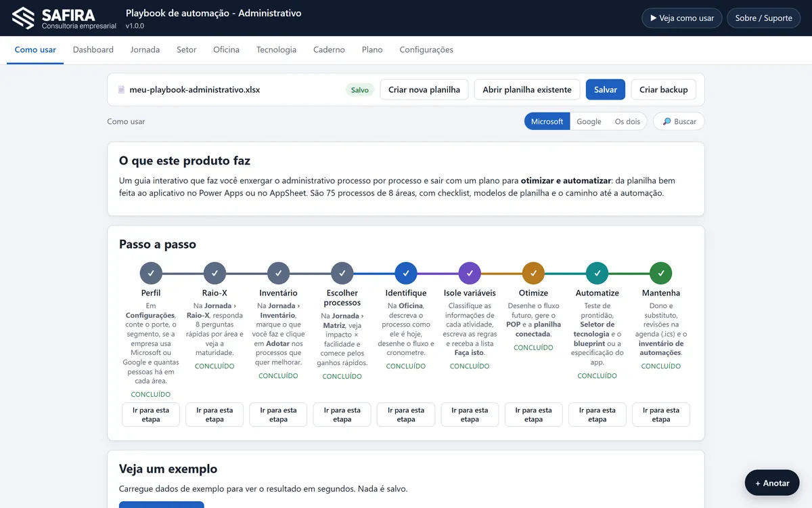Go to the Automatize step button
812x508 pixels.
(x=597, y=415)
